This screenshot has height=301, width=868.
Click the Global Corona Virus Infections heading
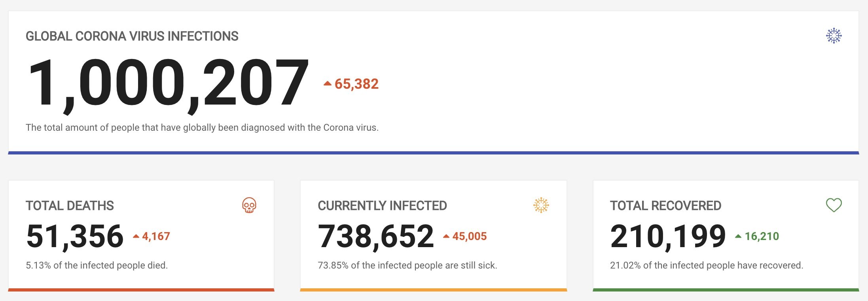[132, 36]
